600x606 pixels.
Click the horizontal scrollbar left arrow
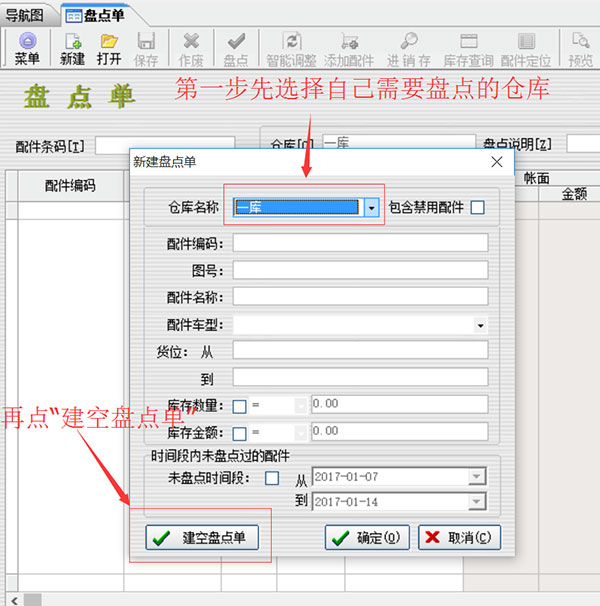14,600
